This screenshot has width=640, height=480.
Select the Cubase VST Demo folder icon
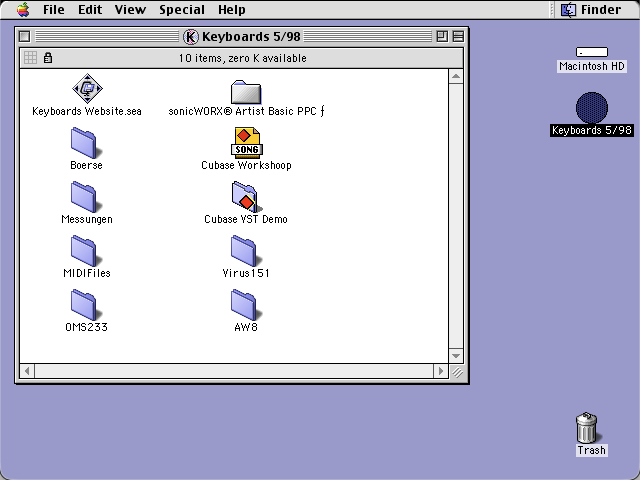[246, 197]
